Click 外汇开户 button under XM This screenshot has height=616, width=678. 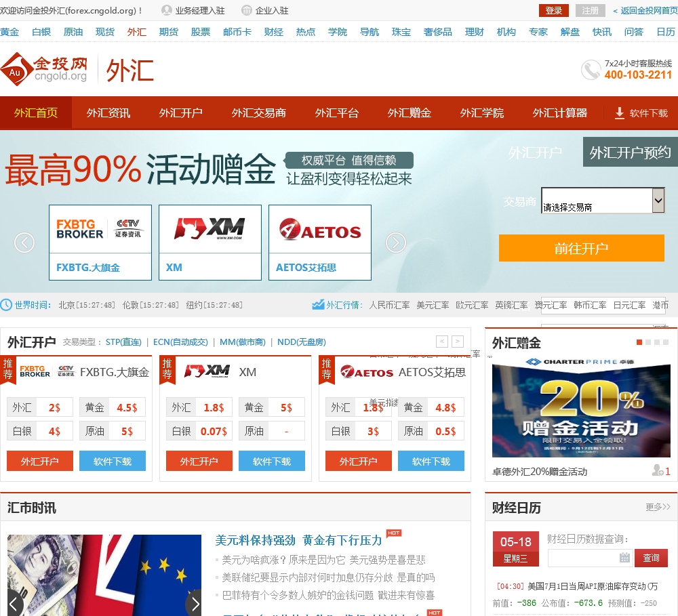click(199, 461)
